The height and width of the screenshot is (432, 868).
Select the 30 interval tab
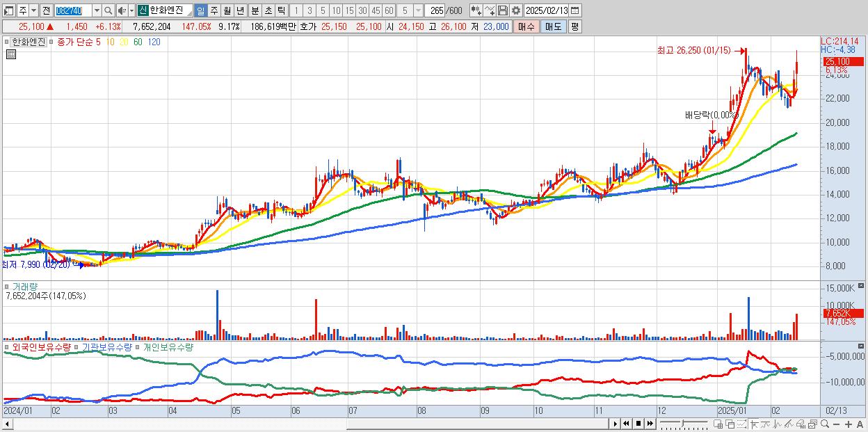click(x=362, y=10)
